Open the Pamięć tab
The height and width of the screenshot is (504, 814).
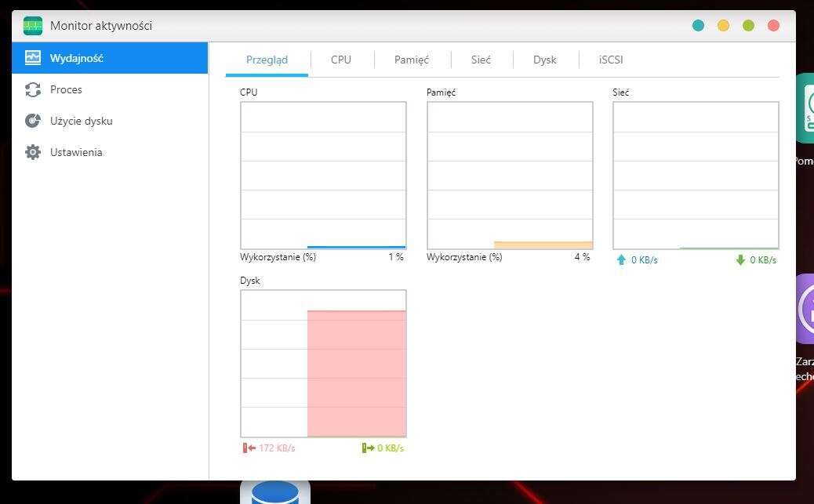(x=412, y=60)
